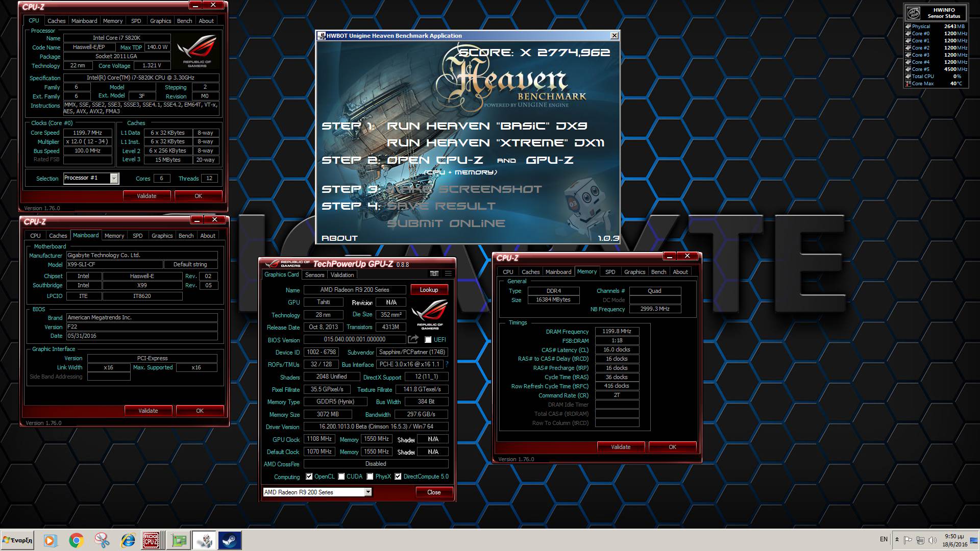
Task: Click Close button in GPU-Z
Action: (434, 492)
